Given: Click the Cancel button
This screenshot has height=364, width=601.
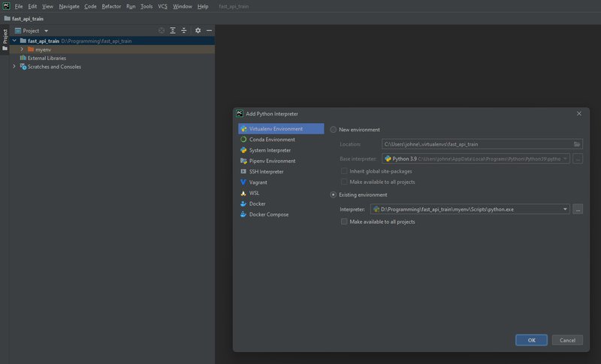Looking at the screenshot, I should (567, 340).
